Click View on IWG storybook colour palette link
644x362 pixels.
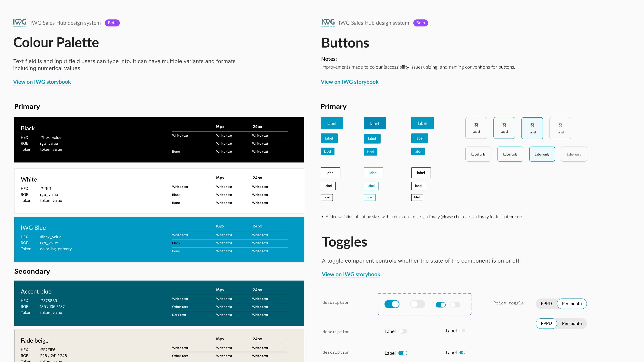tap(42, 81)
